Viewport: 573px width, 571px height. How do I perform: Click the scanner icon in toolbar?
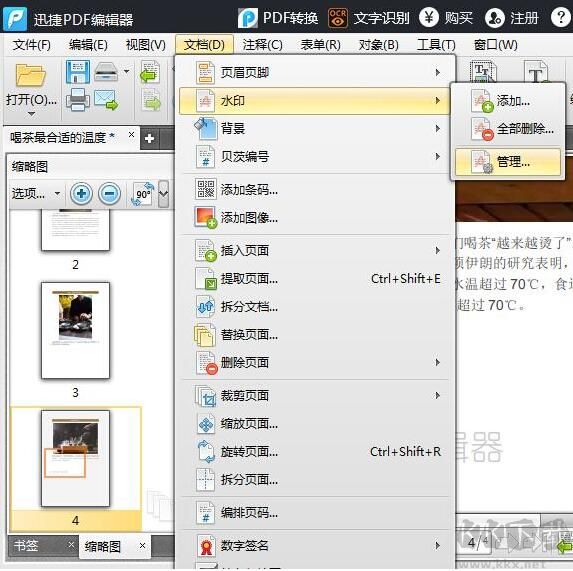[x=106, y=72]
